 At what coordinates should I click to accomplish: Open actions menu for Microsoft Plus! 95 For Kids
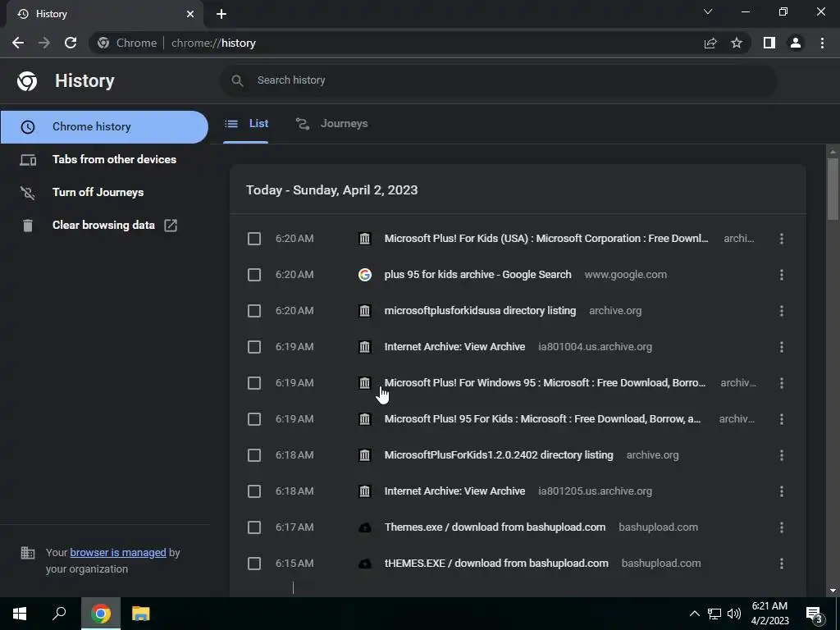(x=782, y=419)
